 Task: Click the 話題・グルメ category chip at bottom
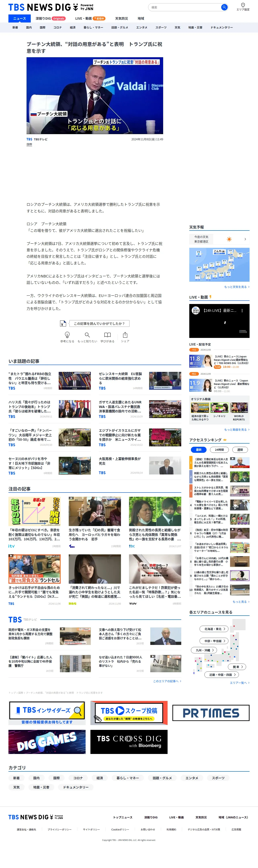tap(162, 778)
